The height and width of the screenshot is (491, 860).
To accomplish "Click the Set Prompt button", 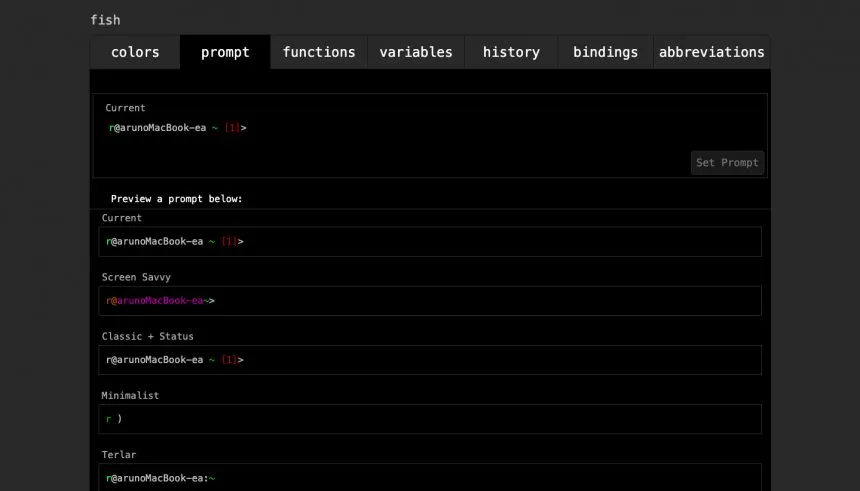I will click(x=727, y=162).
